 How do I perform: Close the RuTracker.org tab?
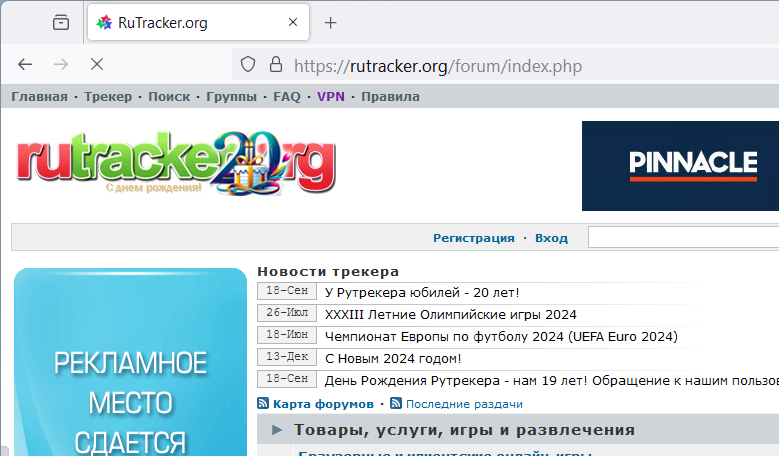click(x=293, y=22)
